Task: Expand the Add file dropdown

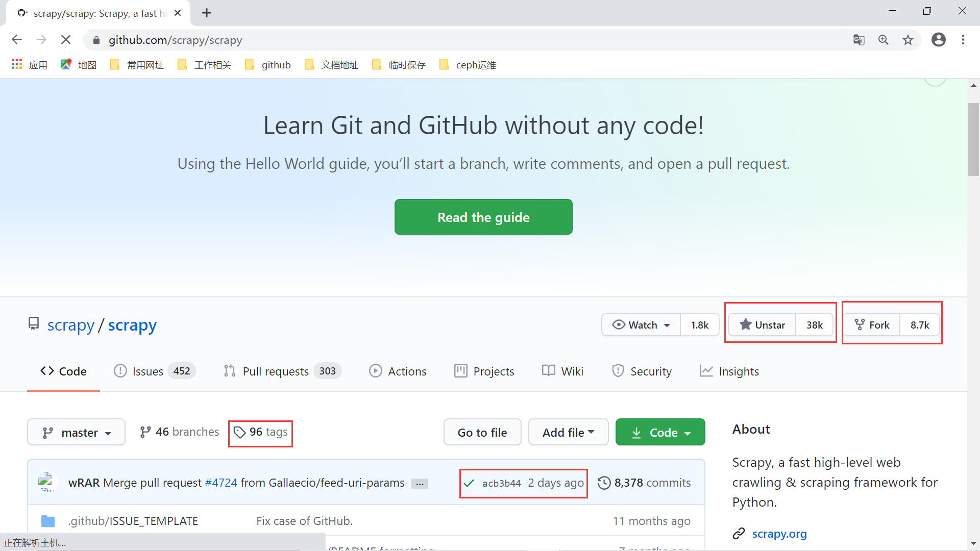Action: point(568,432)
